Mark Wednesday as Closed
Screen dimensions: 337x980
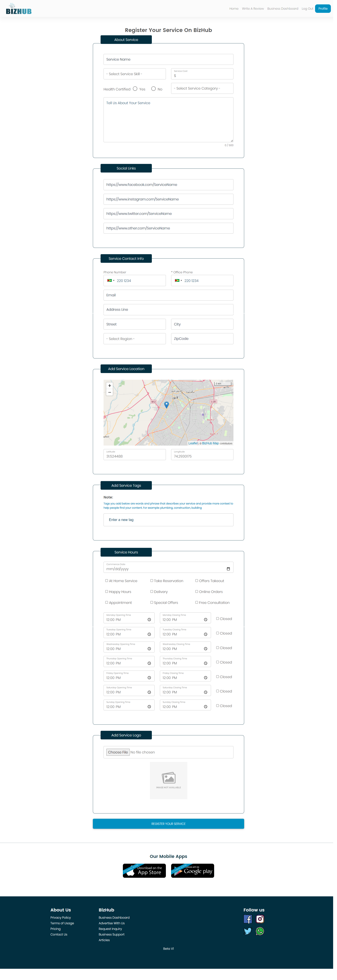click(x=218, y=648)
